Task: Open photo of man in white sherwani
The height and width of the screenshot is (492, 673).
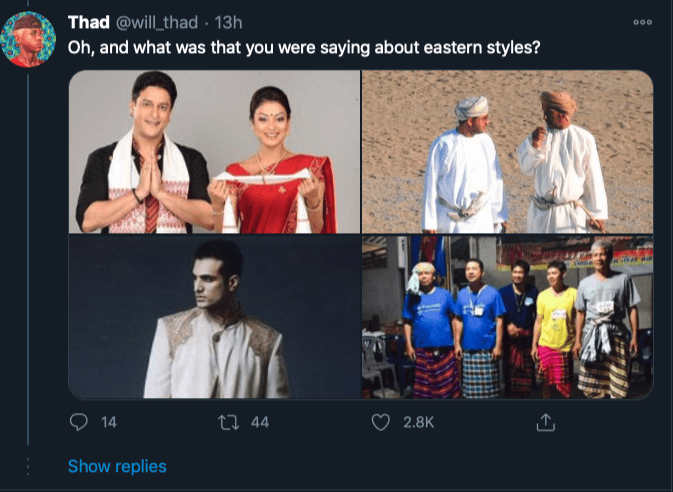Action: pos(214,318)
